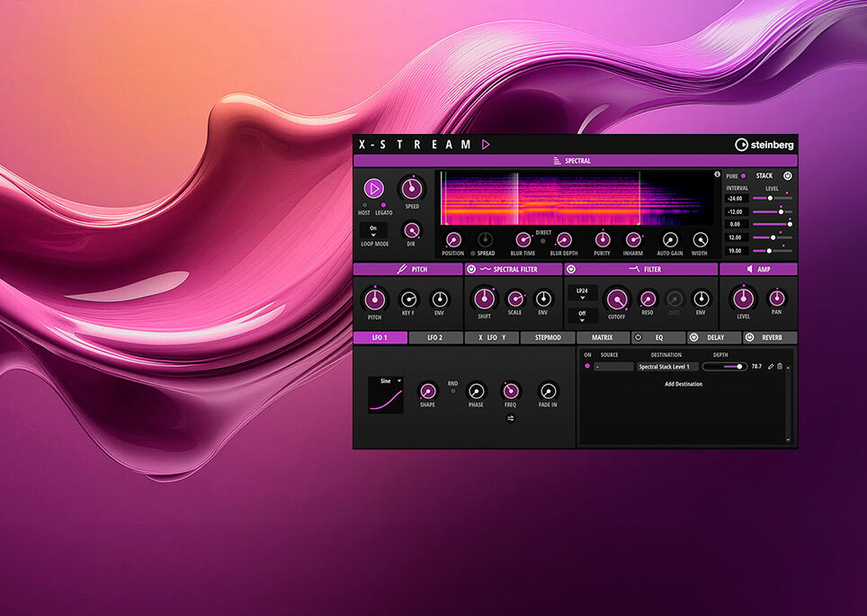Toggle the Spectral Filter power button
This screenshot has height=616, width=867.
pyautogui.click(x=471, y=269)
